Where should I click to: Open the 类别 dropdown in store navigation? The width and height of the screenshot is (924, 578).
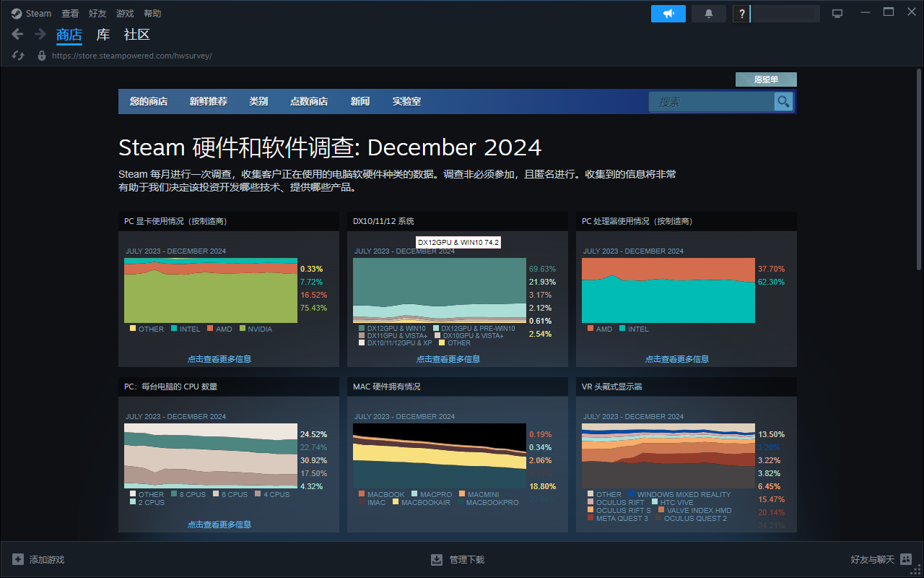tap(258, 101)
